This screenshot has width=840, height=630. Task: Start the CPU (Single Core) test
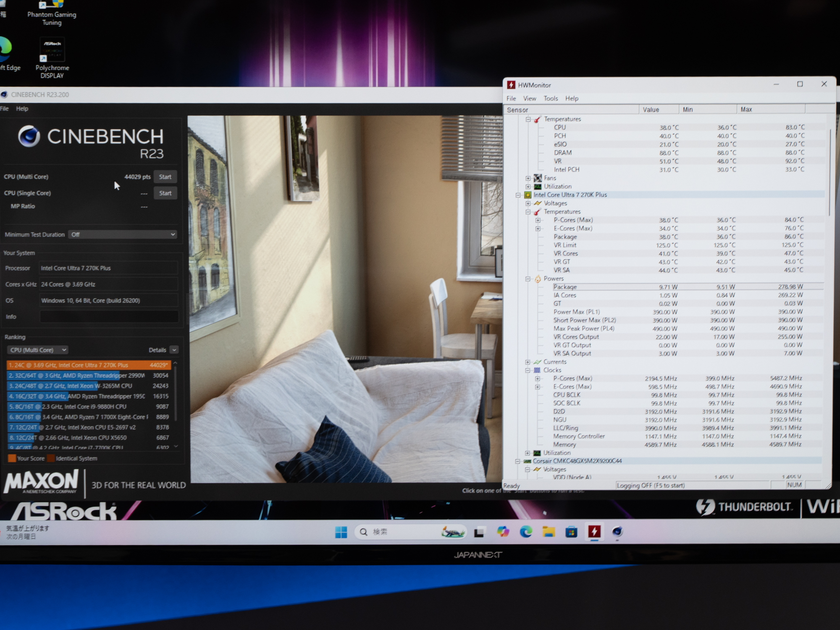[x=165, y=193]
